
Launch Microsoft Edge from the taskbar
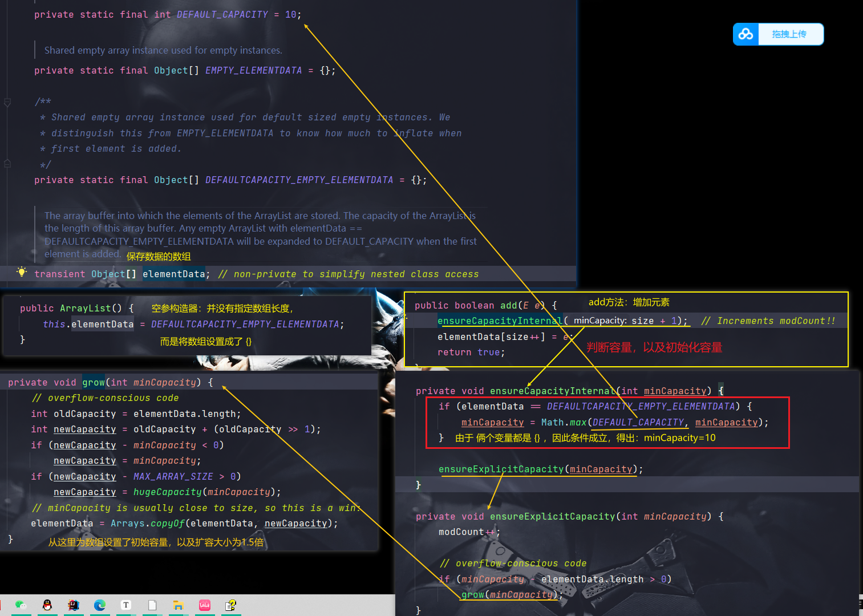pyautogui.click(x=100, y=605)
